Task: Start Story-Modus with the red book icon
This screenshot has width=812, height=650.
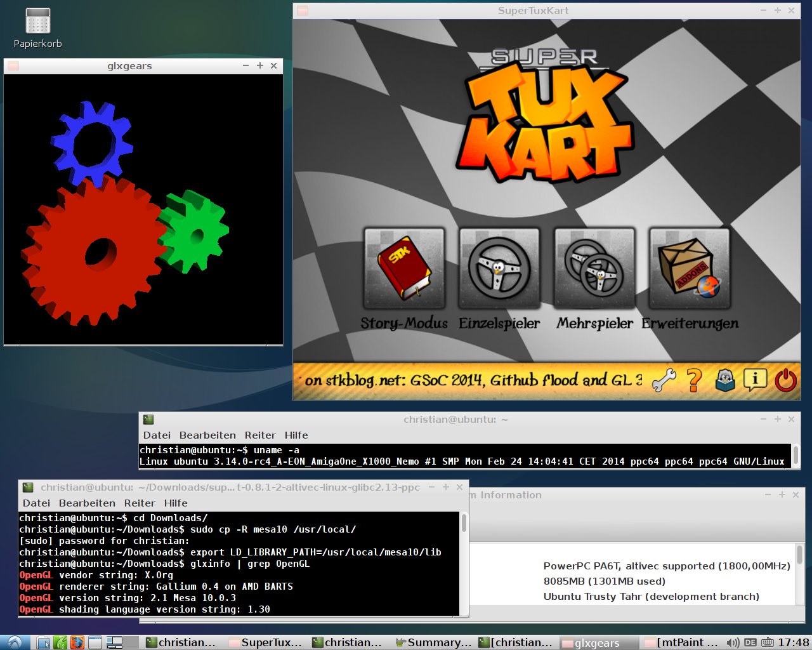Action: click(x=404, y=269)
